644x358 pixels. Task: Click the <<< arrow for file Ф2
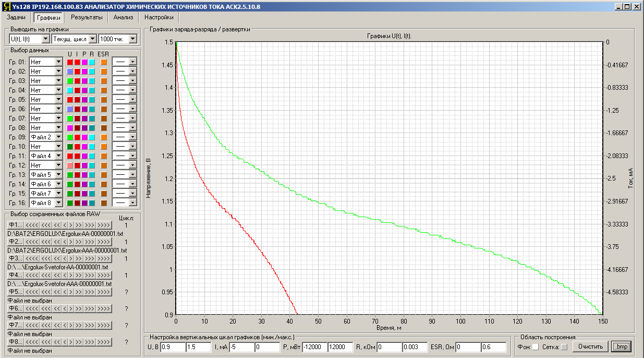pos(46,242)
